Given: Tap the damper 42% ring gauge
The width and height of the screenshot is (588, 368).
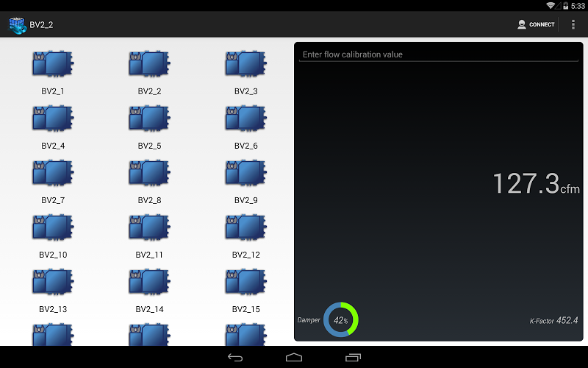Looking at the screenshot, I should pos(341,319).
